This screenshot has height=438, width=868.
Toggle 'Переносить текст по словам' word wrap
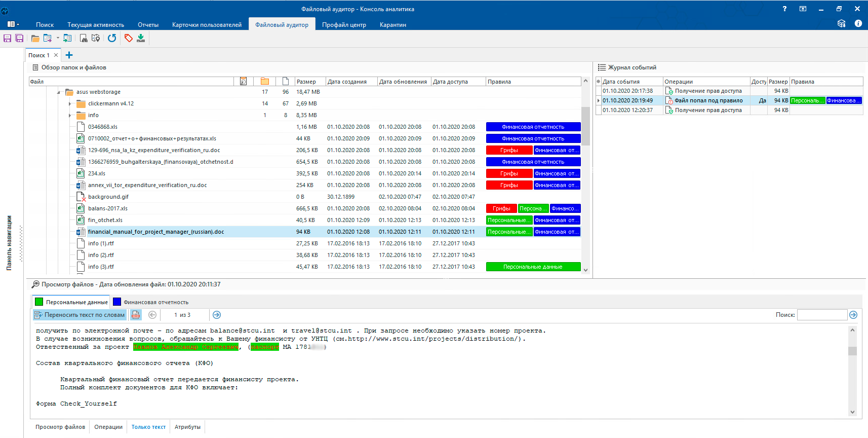click(x=80, y=315)
